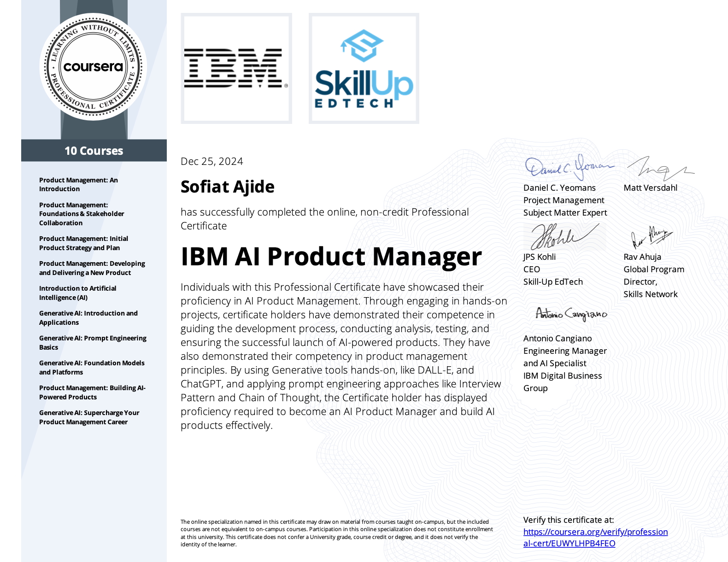728x562 pixels.
Task: Click JPS Kohli's signature
Action: click(564, 236)
